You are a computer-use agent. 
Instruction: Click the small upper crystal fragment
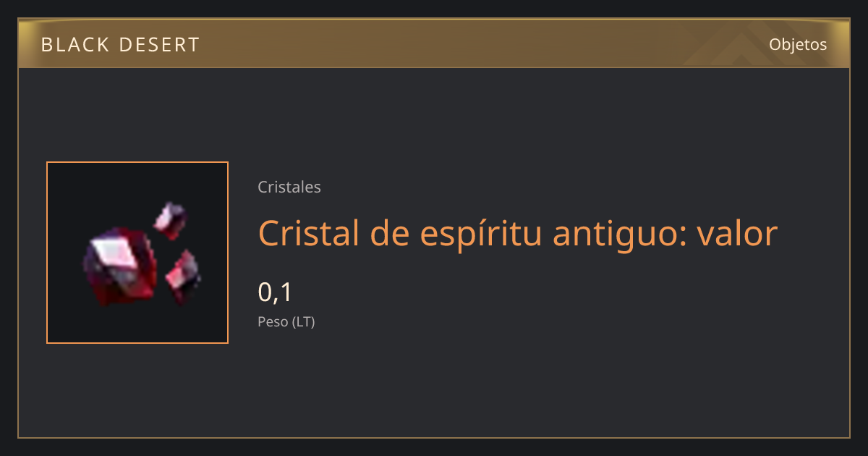click(171, 220)
